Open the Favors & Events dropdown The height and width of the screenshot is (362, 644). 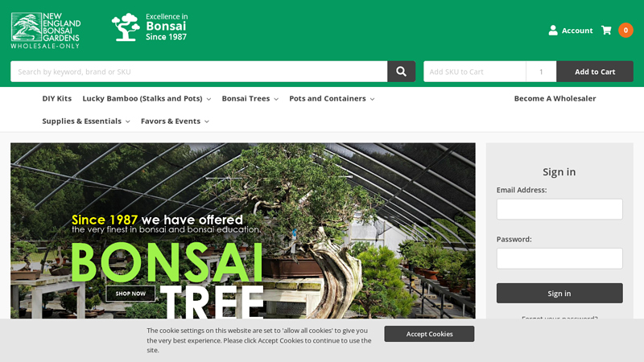pos(175,121)
